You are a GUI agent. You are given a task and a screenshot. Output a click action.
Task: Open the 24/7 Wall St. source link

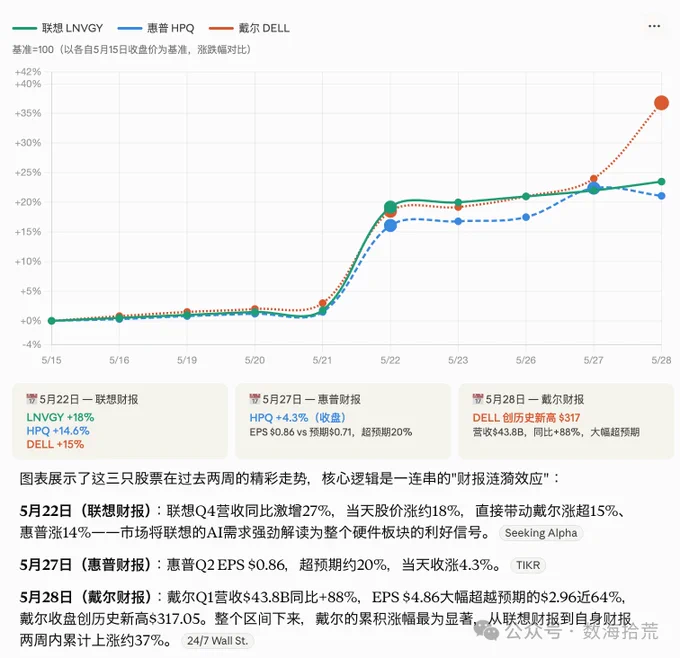click(x=217, y=641)
